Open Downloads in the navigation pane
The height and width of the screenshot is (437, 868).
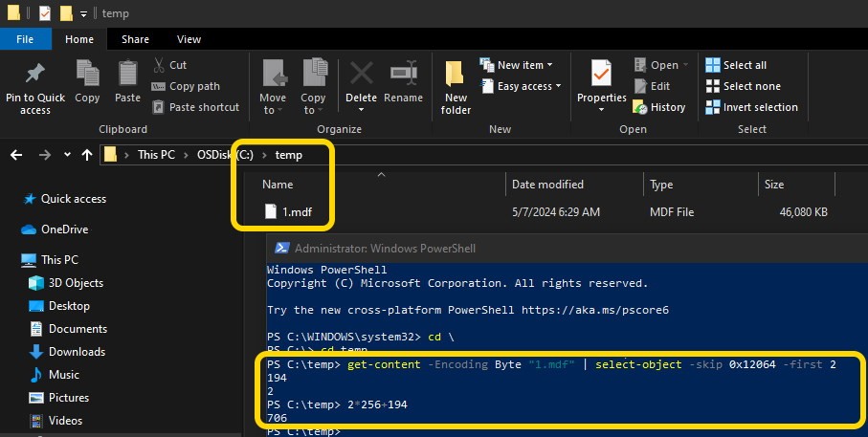[x=76, y=352]
